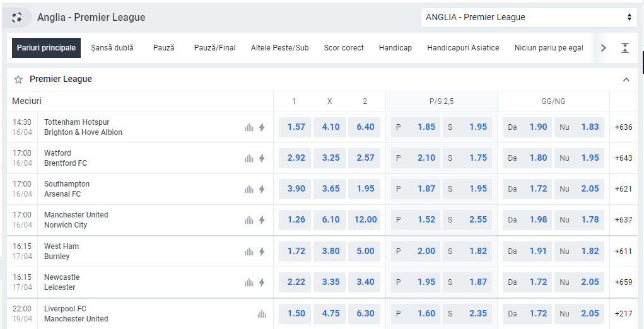The image size is (644, 329).
Task: Click lightning icon for Newcastle vs Leicester
Action: (x=262, y=282)
